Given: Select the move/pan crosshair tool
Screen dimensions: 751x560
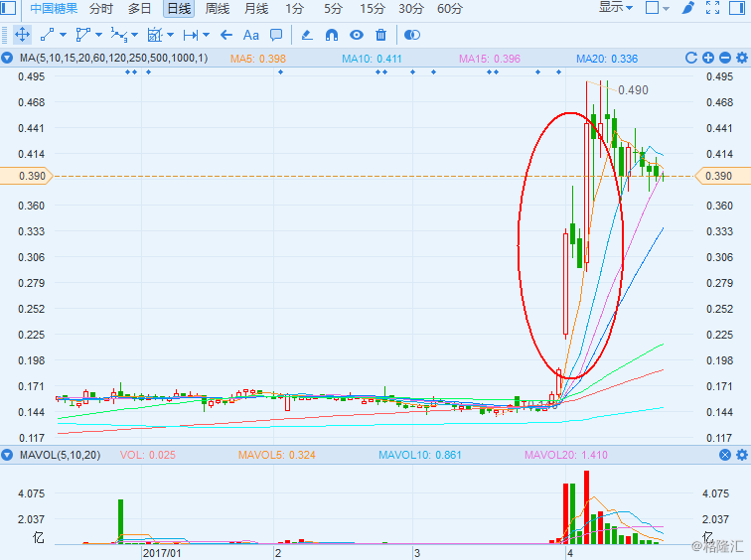Looking at the screenshot, I should click(x=22, y=35).
